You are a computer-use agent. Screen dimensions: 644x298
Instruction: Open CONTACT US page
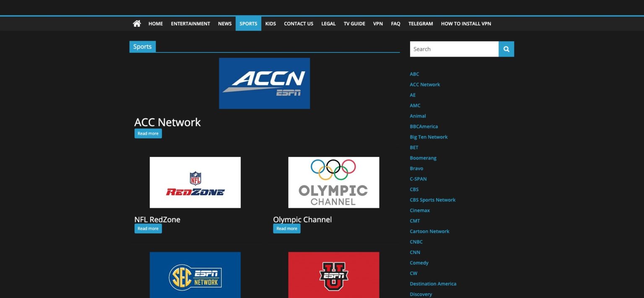click(299, 24)
